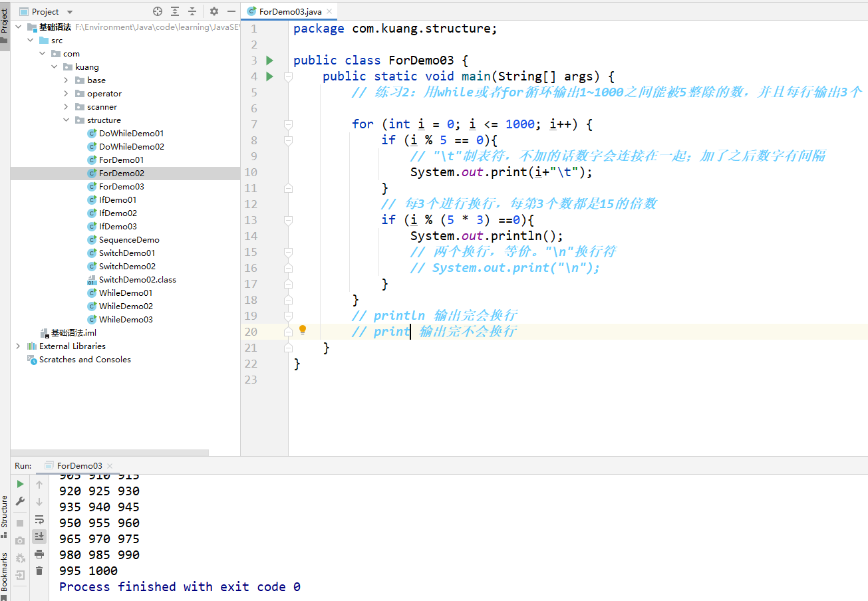The image size is (868, 601).
Task: Rerun ForDemo03 with green play button
Action: [x=20, y=484]
